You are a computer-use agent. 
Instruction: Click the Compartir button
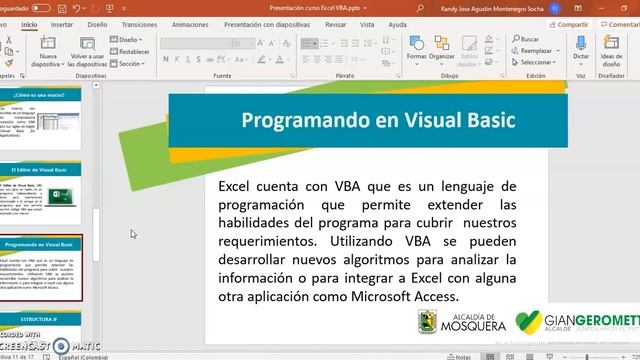coord(569,25)
